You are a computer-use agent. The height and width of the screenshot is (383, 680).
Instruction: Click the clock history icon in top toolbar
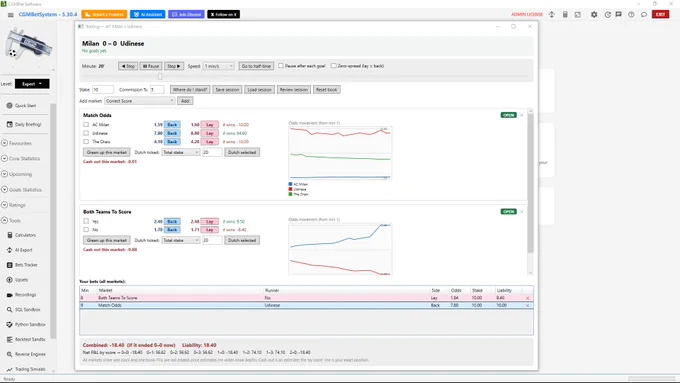click(608, 14)
